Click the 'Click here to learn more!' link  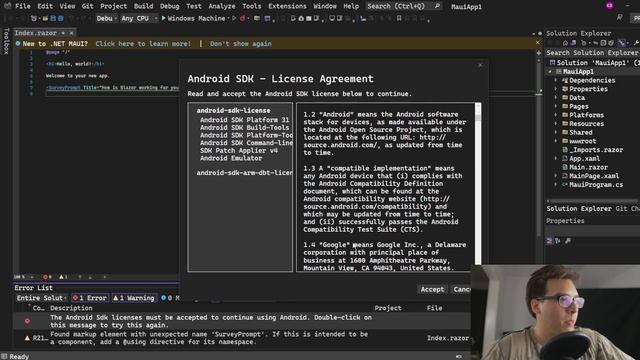pos(143,44)
